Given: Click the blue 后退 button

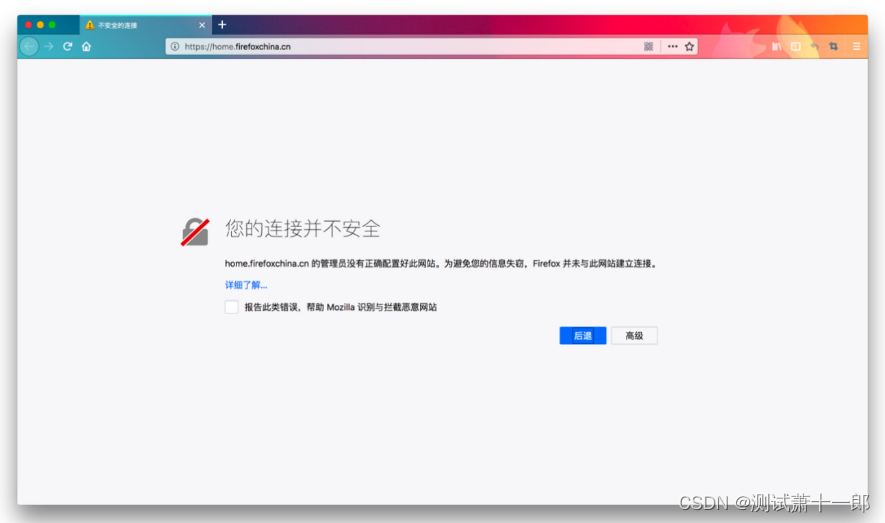Looking at the screenshot, I should 582,336.
